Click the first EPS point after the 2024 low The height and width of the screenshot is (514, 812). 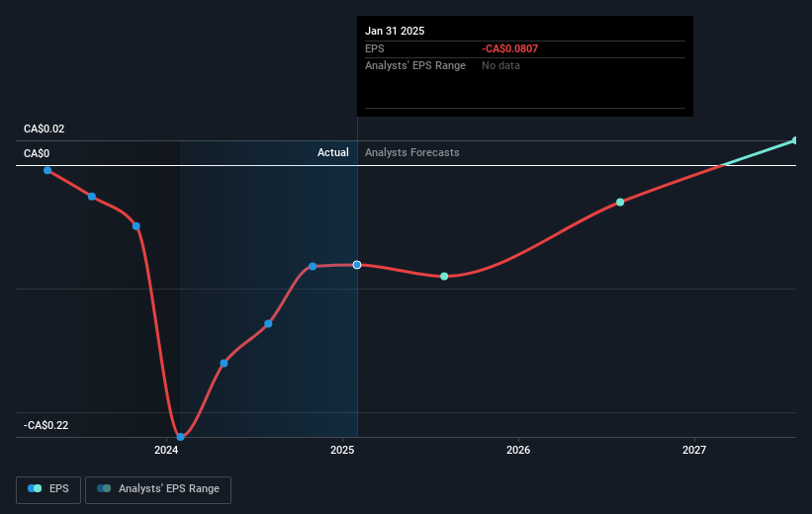point(224,364)
